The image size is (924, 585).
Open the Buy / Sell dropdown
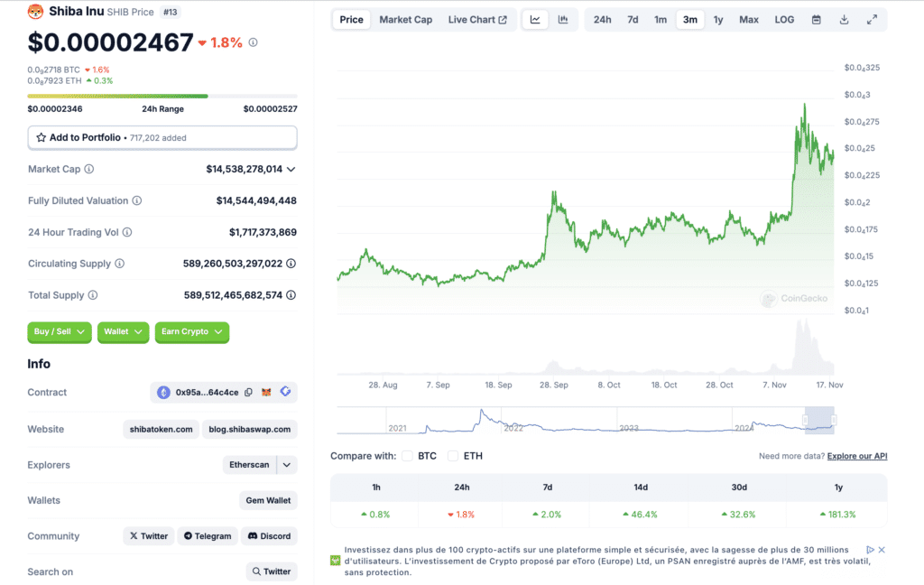point(60,332)
